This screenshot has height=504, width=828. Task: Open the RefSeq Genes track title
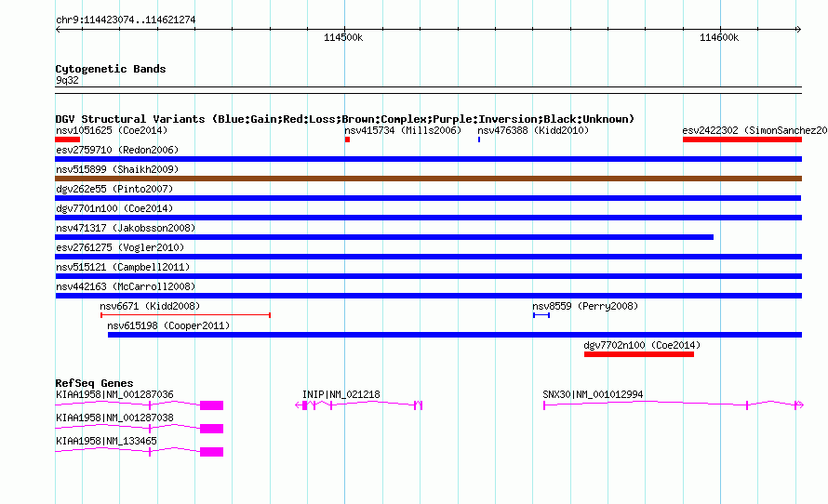click(x=94, y=383)
